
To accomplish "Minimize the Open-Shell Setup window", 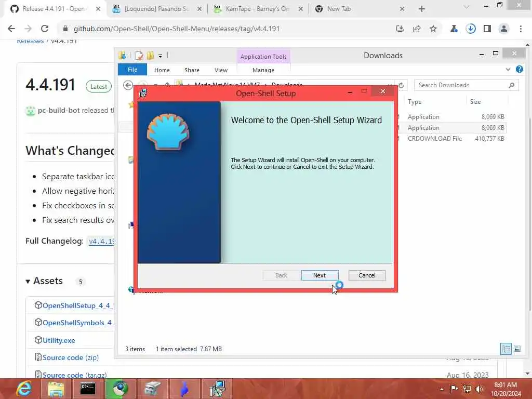I will pyautogui.click(x=350, y=92).
